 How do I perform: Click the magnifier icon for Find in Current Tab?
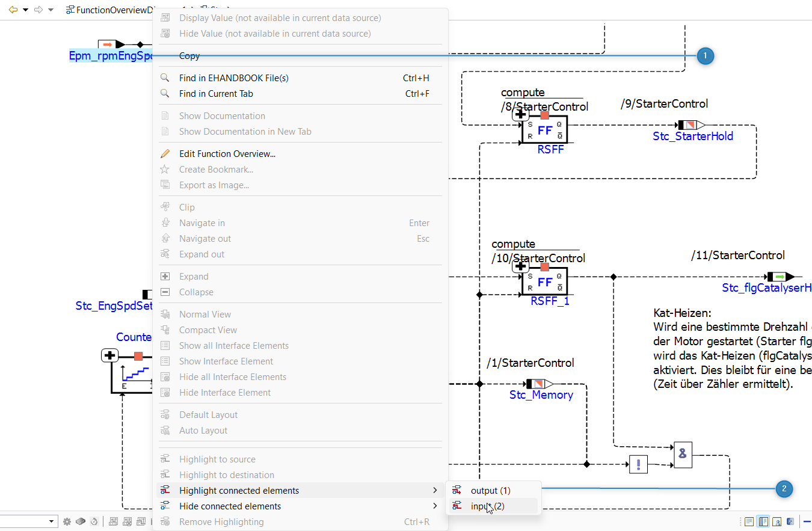pos(165,93)
